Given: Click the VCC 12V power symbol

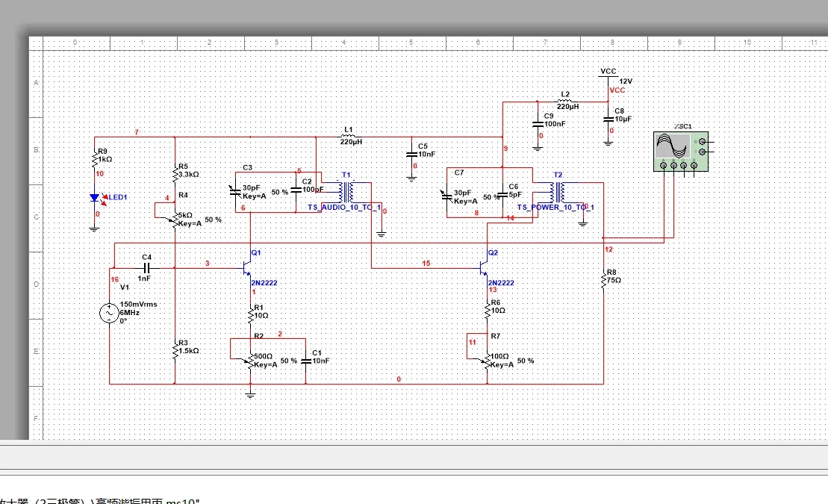Looking at the screenshot, I should click(608, 77).
